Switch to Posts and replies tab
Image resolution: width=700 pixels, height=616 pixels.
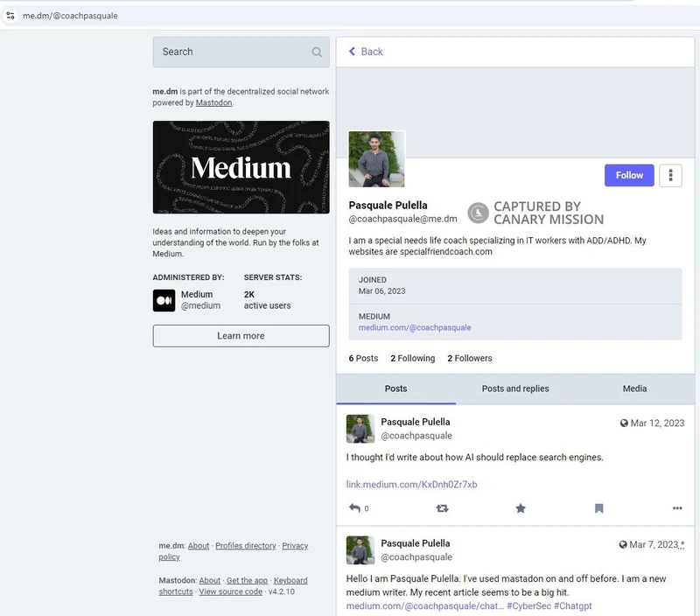(x=515, y=388)
